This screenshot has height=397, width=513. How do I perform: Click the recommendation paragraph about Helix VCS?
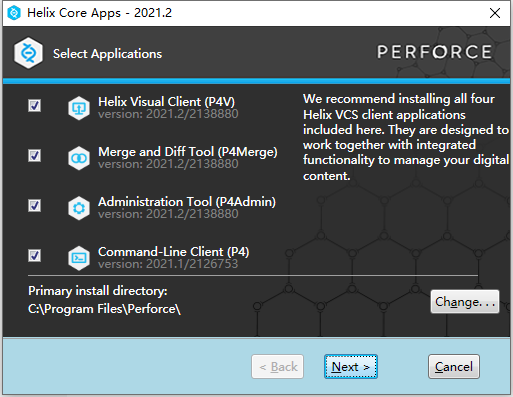405,137
